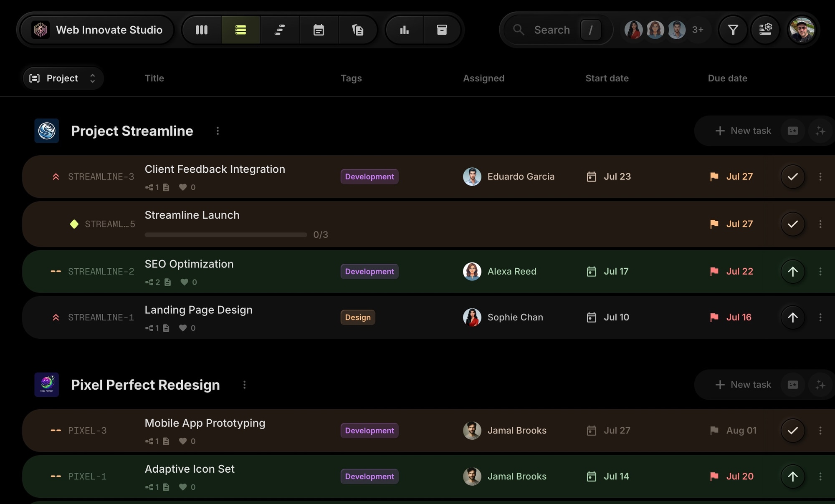Select the first member avatar in header
The height and width of the screenshot is (504, 835).
[633, 30]
